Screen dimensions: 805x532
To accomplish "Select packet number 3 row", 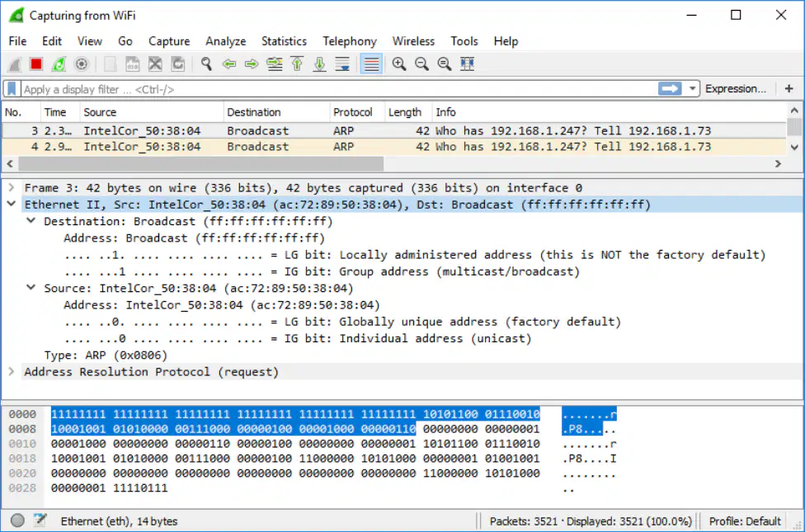I will click(394, 131).
